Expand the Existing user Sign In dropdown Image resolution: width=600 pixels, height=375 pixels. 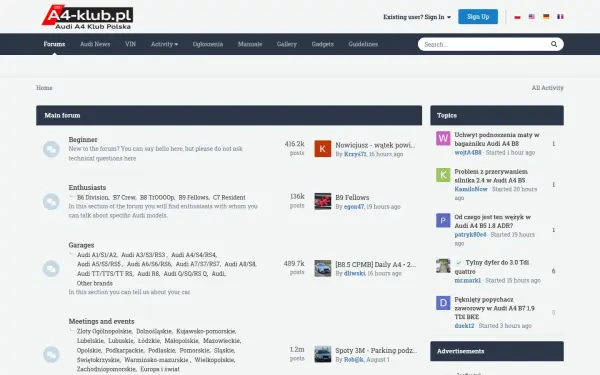(x=417, y=17)
